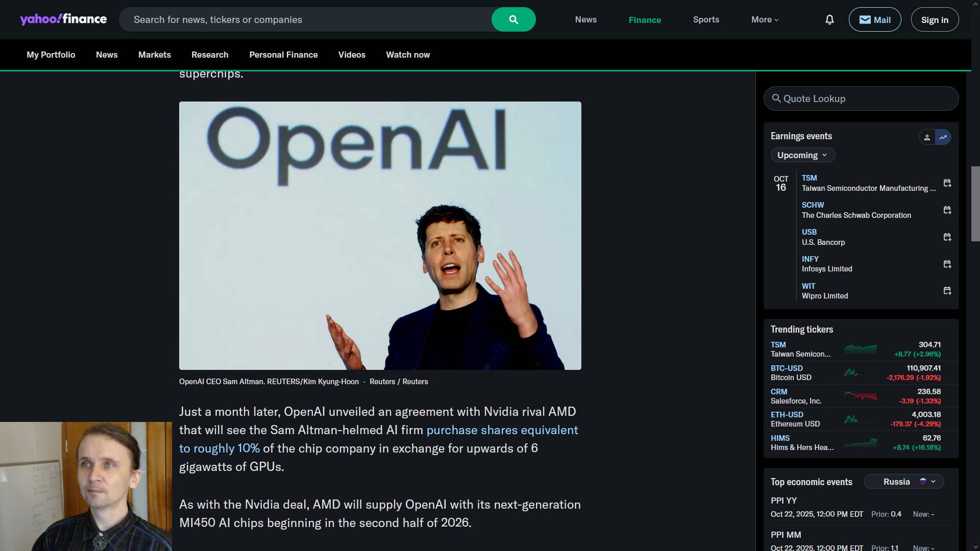This screenshot has height=551, width=980.
Task: Open purchase shares equivalent article link
Action: (x=502, y=430)
